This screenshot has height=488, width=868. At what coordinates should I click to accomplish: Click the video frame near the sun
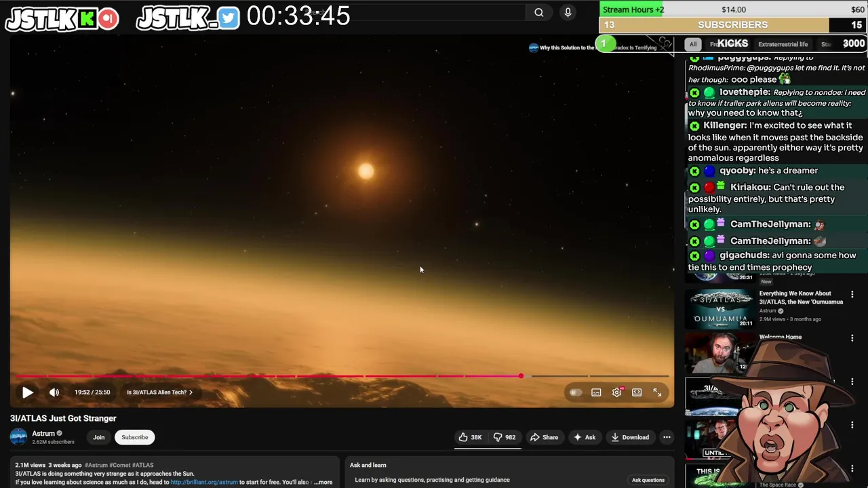(366, 171)
